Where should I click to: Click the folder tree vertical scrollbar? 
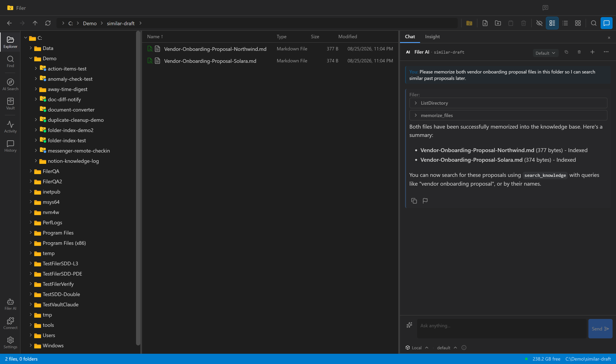[x=138, y=188]
